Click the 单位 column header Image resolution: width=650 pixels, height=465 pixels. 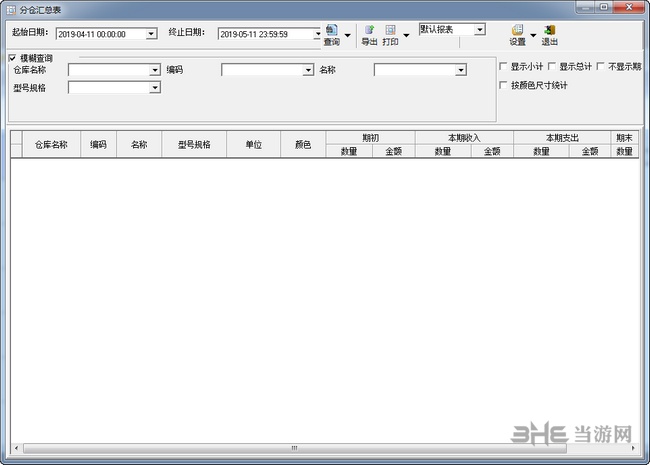pos(254,144)
